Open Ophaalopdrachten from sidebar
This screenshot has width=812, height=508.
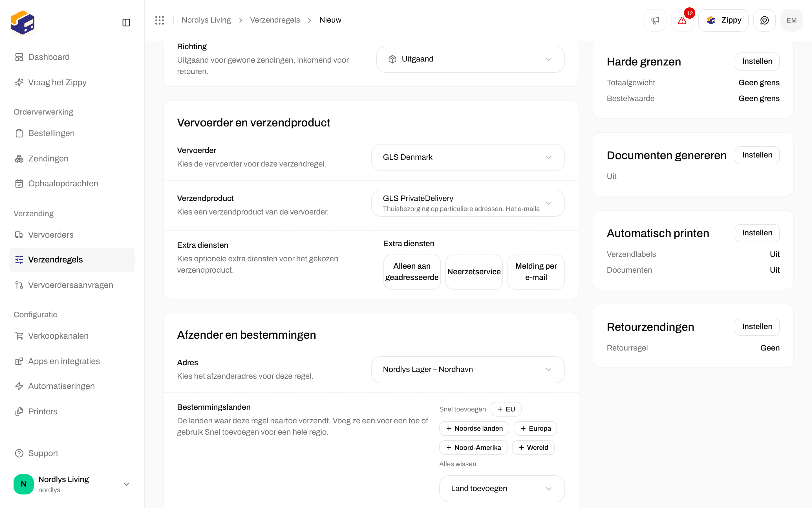click(72, 183)
